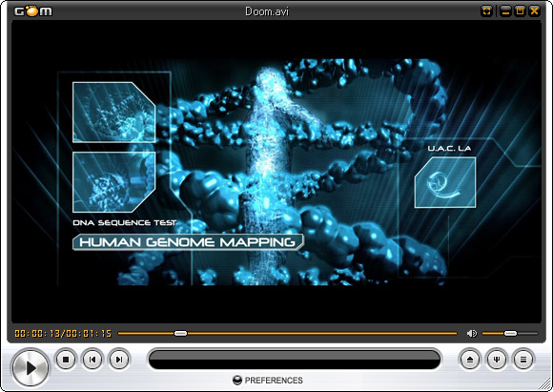Viewport: 553px width, 392px height.
Task: Skip to the next track
Action: pyautogui.click(x=119, y=360)
